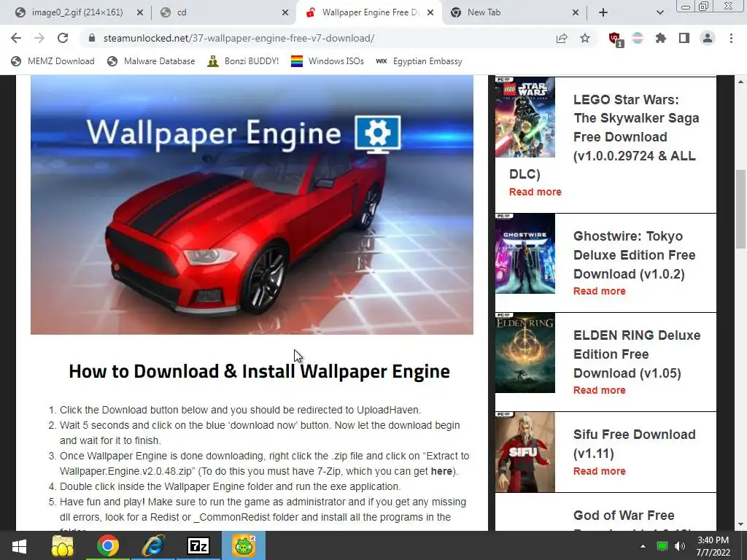747x560 pixels.
Task: Open ELDEN RING Deluxe Edition title link
Action: click(637, 354)
